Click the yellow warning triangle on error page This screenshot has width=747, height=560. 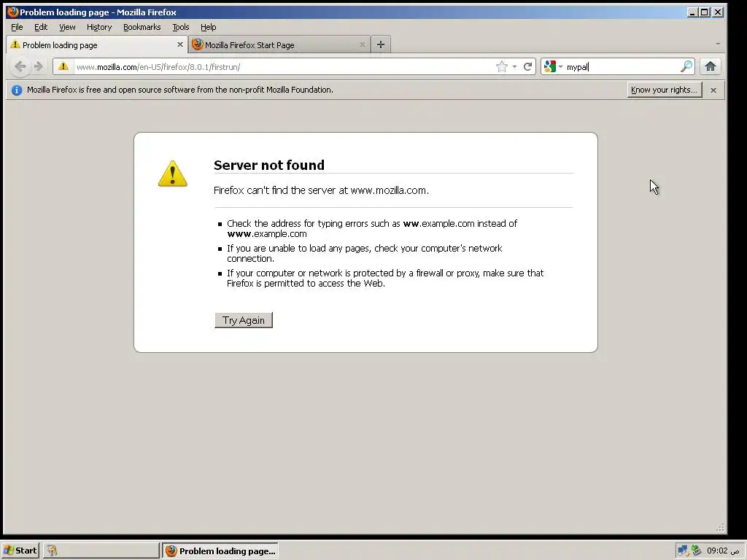172,174
